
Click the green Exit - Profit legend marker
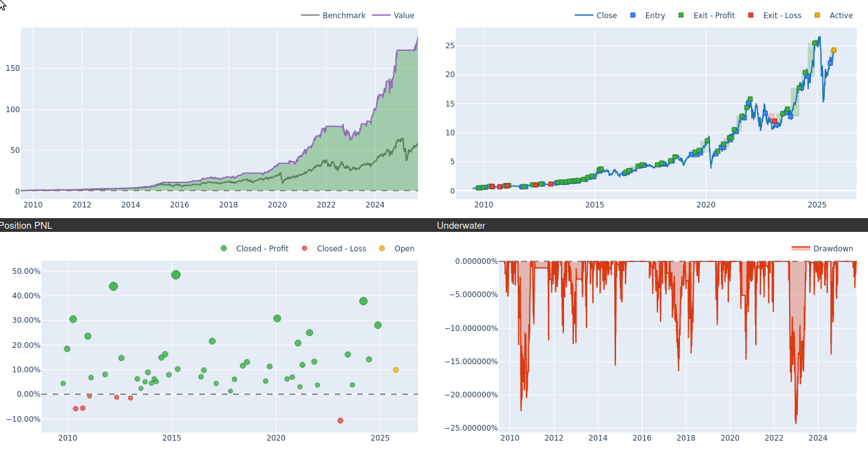681,16
